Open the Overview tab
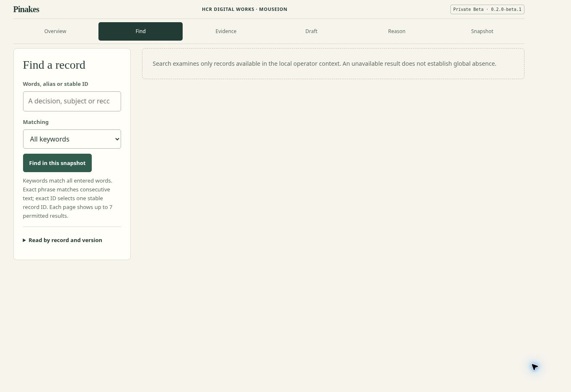This screenshot has width=571, height=392. (x=55, y=31)
